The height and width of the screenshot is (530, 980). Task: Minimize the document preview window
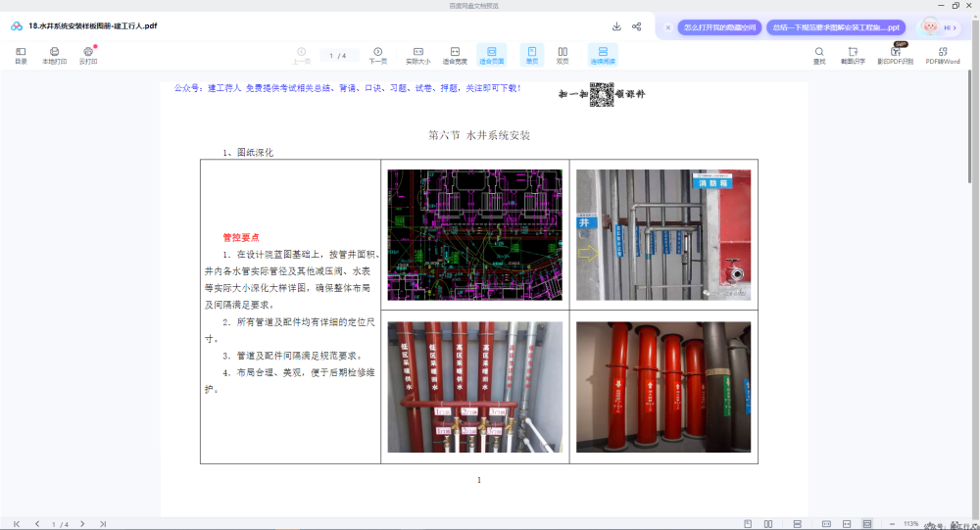pos(941,6)
